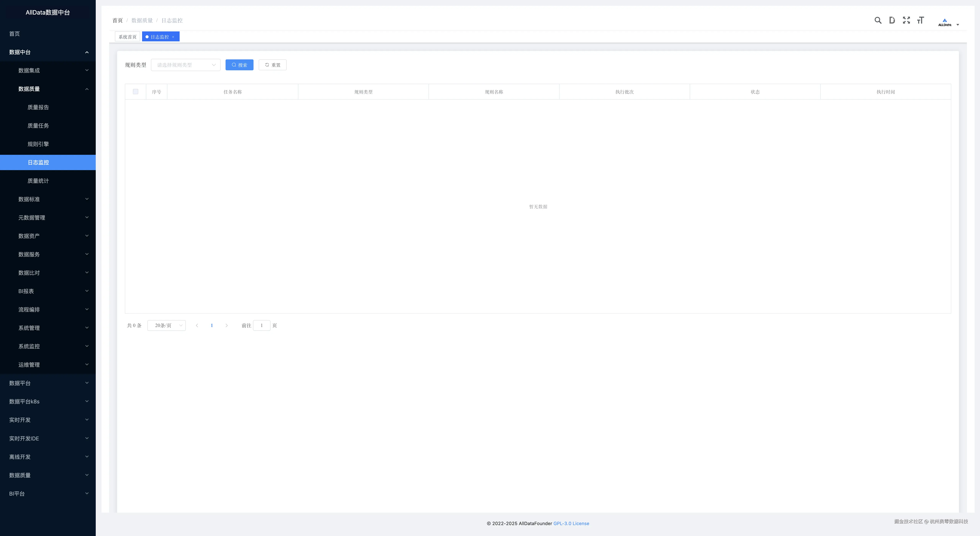
Task: Open the 规则类型 dropdown selector
Action: pos(185,65)
